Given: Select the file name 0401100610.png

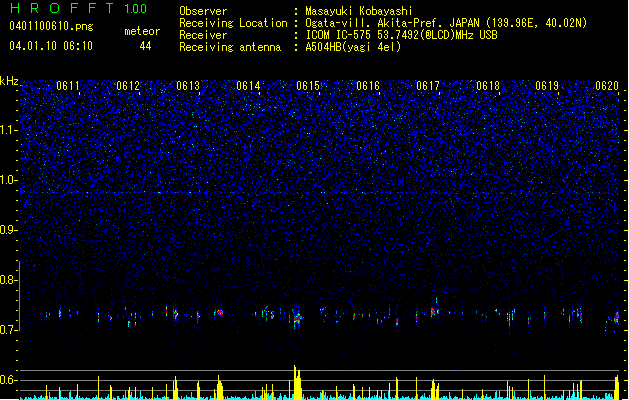Looking at the screenshot, I should coord(51,26).
